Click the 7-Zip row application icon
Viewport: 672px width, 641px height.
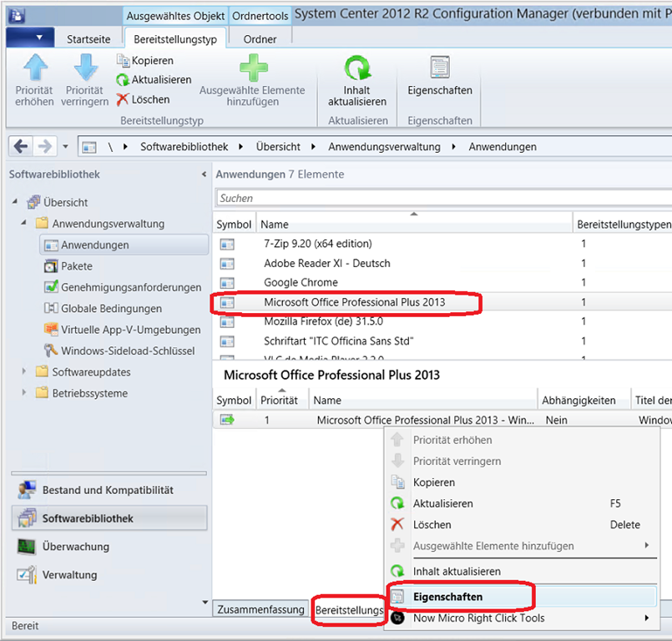click(x=227, y=245)
